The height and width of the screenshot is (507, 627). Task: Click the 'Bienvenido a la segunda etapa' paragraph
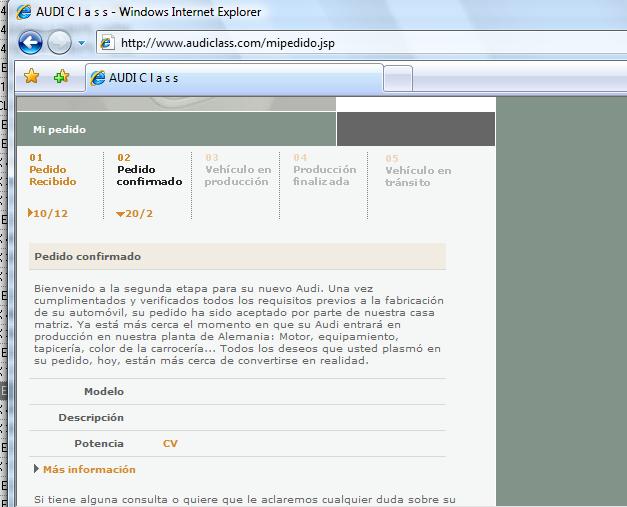pyautogui.click(x=239, y=324)
